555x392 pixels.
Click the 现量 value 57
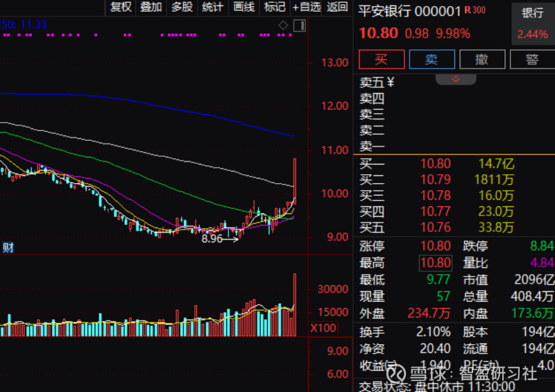point(443,296)
